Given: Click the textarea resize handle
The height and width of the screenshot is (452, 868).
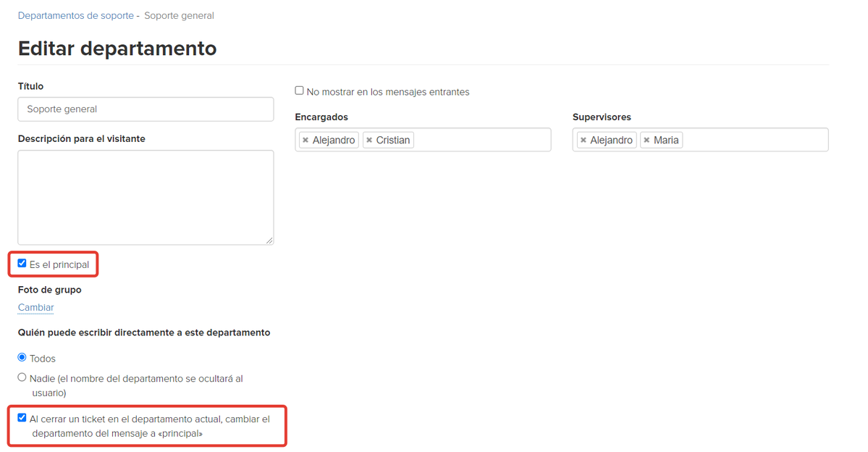Looking at the screenshot, I should click(269, 240).
